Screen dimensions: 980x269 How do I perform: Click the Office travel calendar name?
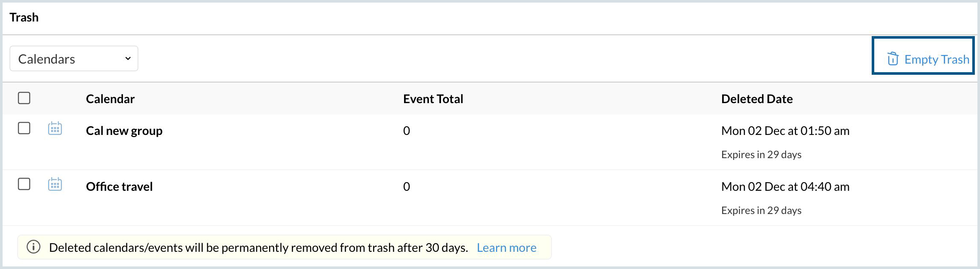pos(119,186)
